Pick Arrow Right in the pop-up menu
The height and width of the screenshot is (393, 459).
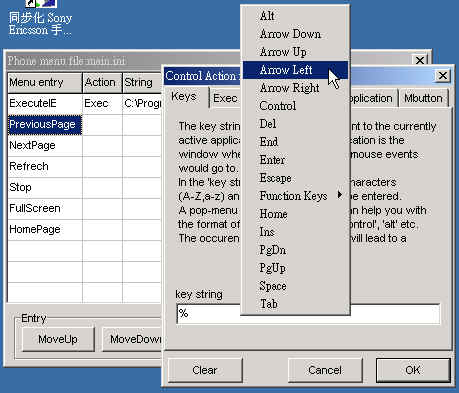tap(295, 88)
